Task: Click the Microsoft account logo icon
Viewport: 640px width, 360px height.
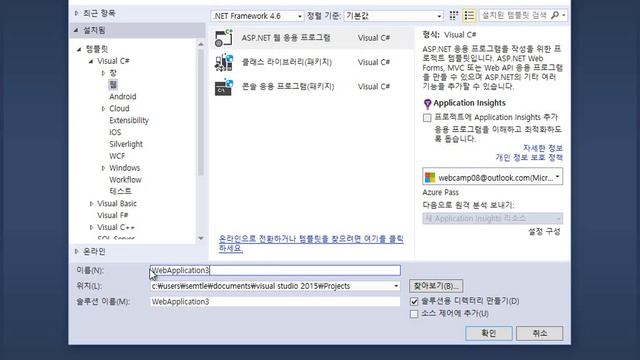Action: (430, 178)
